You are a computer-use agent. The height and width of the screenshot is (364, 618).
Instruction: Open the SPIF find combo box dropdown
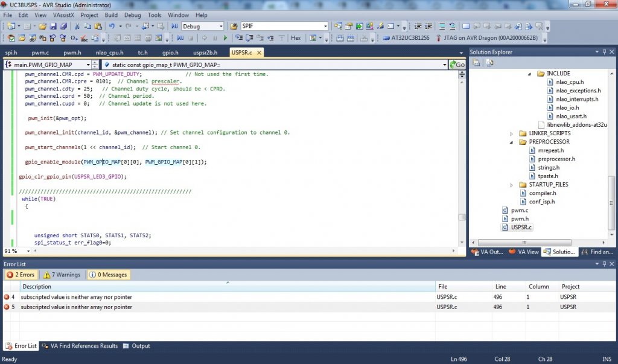pos(325,27)
